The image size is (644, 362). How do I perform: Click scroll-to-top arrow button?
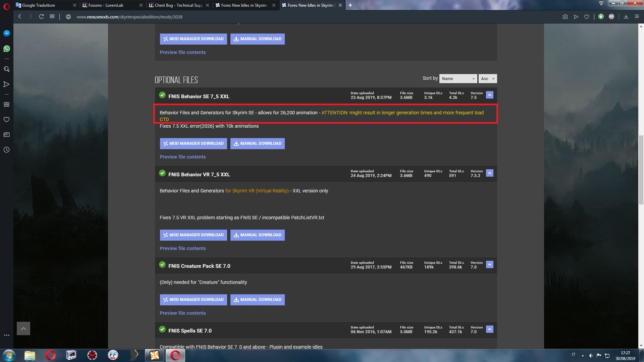(23, 328)
